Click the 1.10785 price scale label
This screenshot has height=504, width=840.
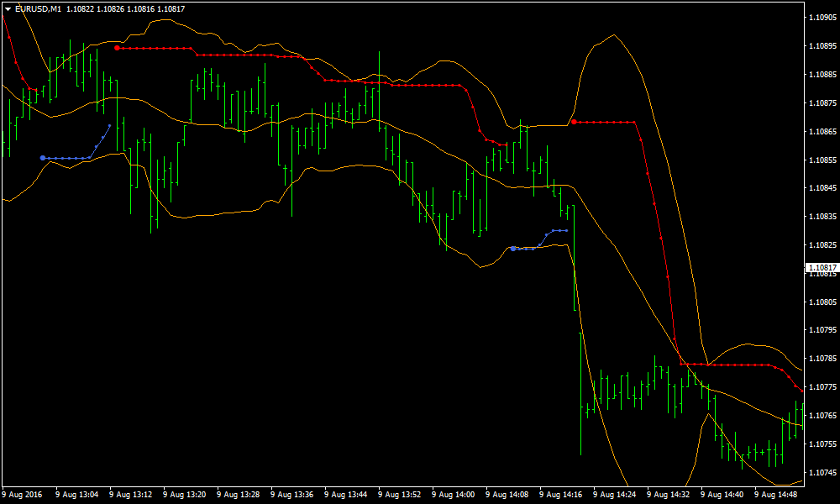(822, 359)
